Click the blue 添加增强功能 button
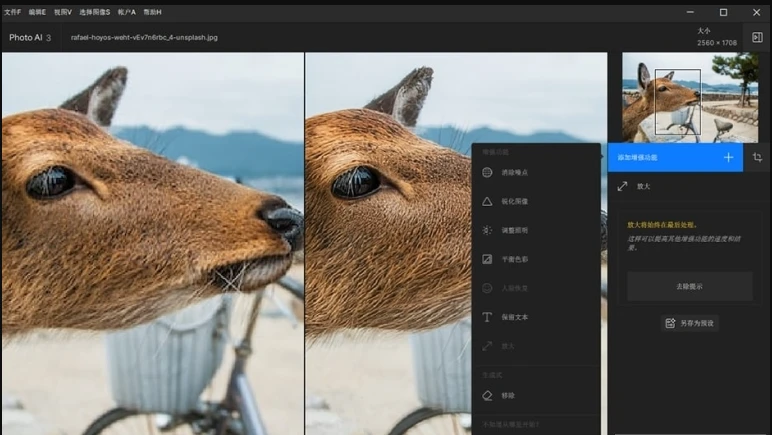 coord(675,157)
